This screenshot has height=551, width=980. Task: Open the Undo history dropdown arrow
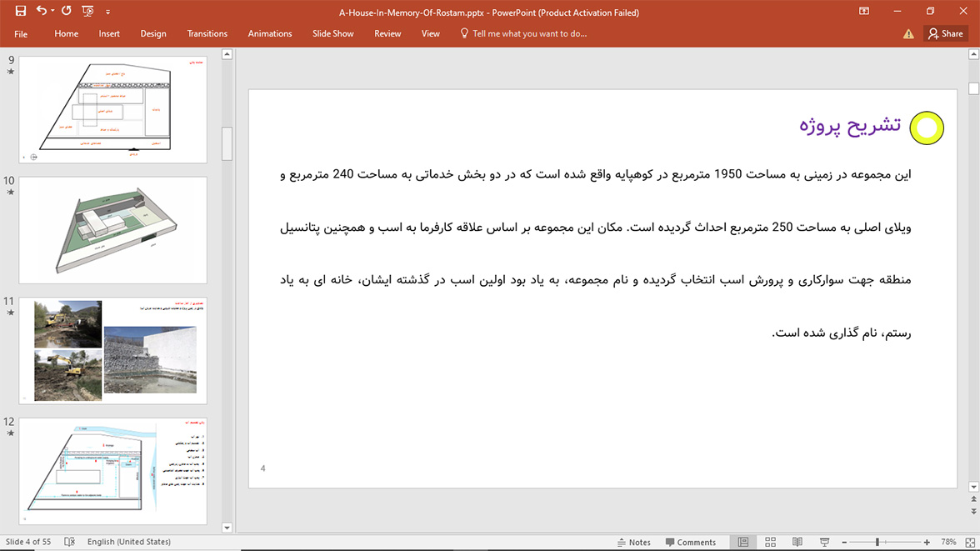click(x=52, y=12)
